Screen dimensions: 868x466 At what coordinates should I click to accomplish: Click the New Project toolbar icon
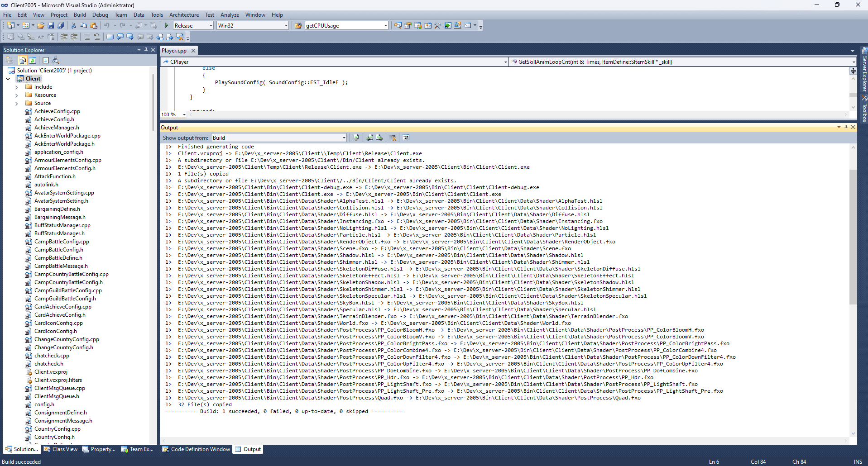click(10, 25)
